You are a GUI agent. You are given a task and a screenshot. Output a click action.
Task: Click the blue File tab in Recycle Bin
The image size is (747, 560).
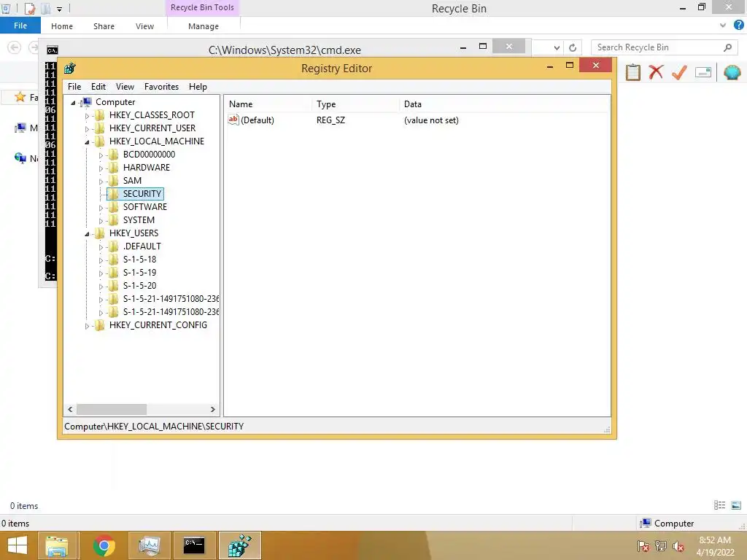pyautogui.click(x=20, y=26)
